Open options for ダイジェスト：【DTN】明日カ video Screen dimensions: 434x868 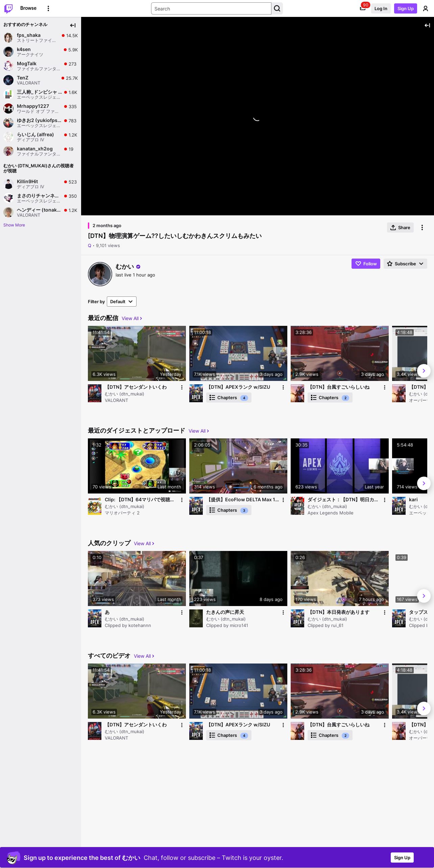coord(385,500)
